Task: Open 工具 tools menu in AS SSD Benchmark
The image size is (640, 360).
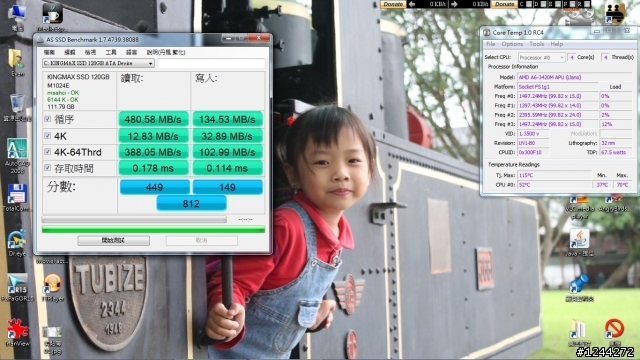Action: (x=111, y=52)
